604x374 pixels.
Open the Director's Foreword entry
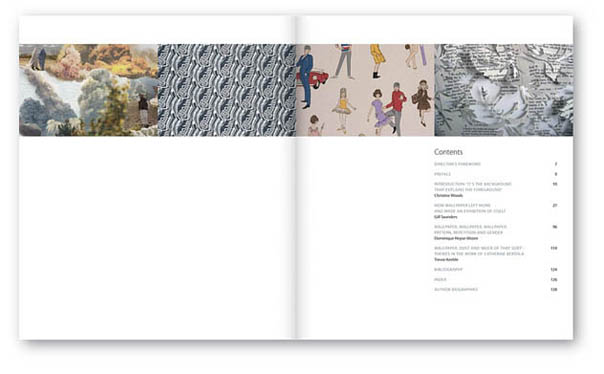click(457, 164)
